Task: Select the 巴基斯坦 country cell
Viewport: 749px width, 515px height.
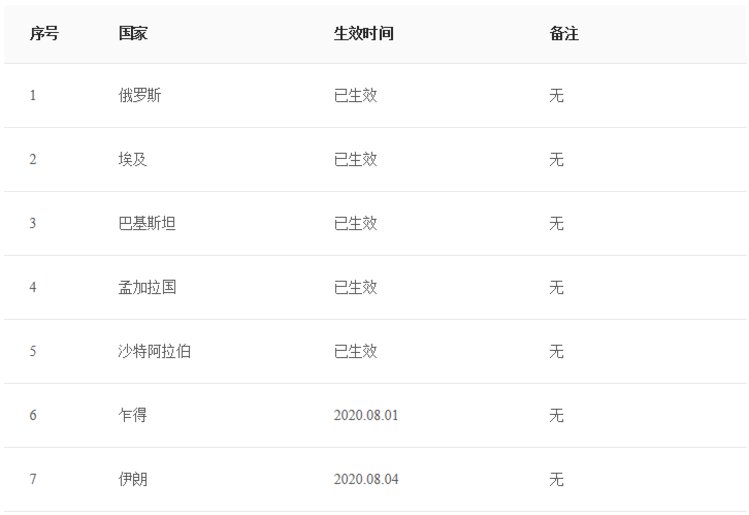Action: (x=147, y=224)
